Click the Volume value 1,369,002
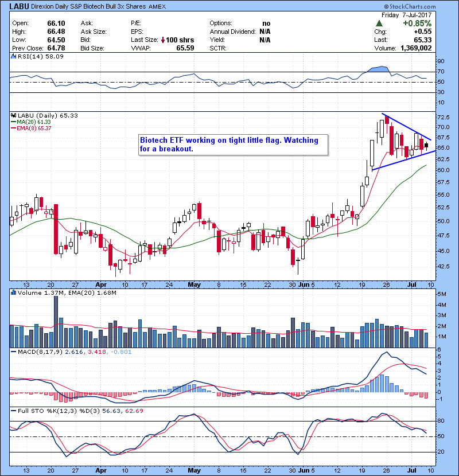The image size is (459, 476). point(416,48)
